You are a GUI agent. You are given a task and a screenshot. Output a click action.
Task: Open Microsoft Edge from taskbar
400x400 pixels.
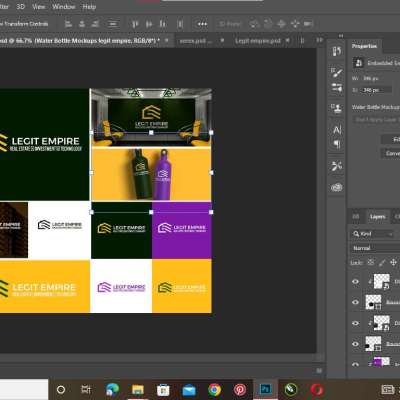tap(112, 389)
